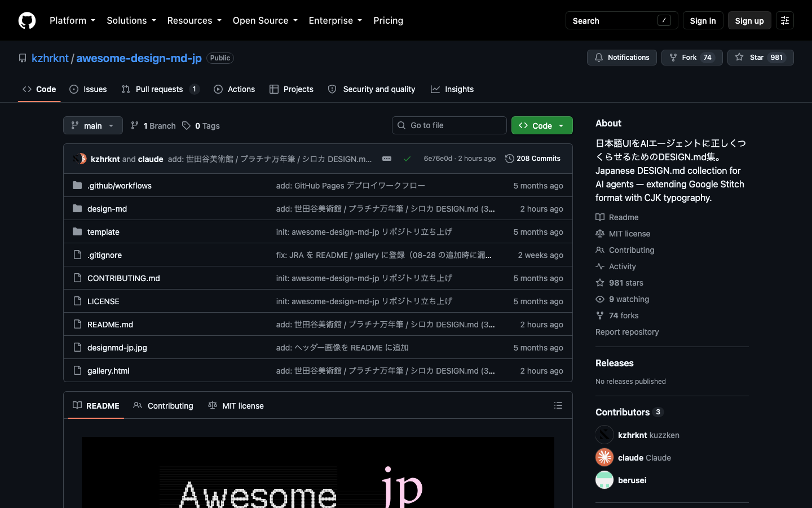Open claude contributor avatar
The width and height of the screenshot is (812, 508).
click(604, 457)
